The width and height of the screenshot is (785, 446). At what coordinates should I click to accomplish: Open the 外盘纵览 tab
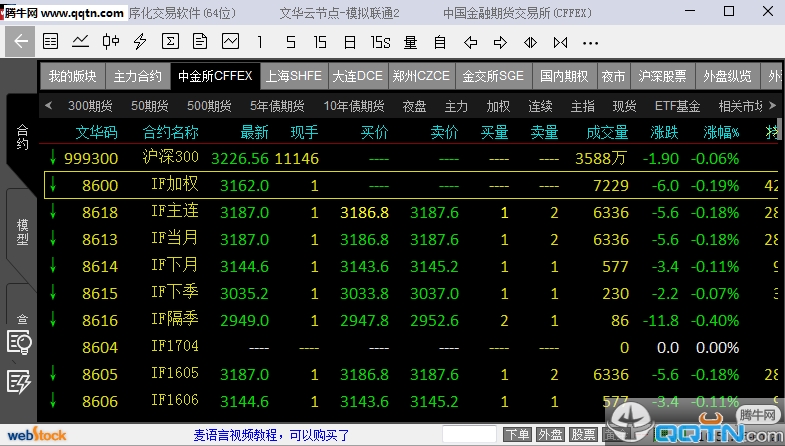[727, 76]
